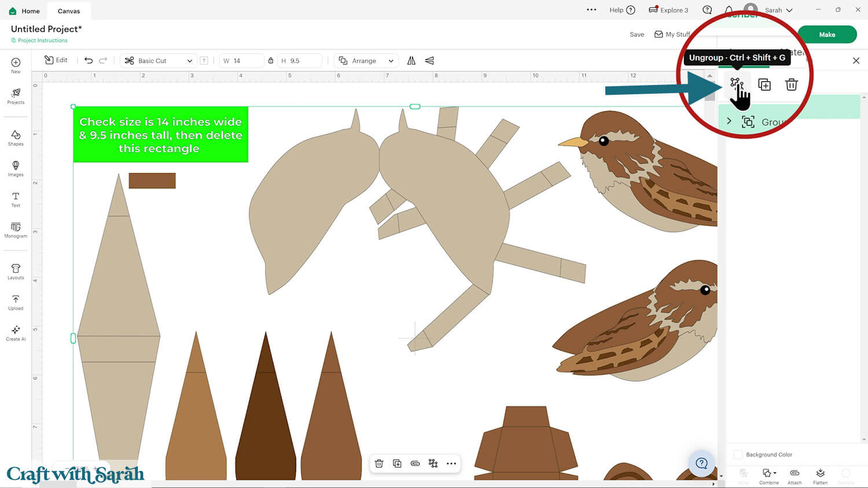Screen dimensions: 868x488
Task: Flip the selection horizontally
Action: (411, 61)
